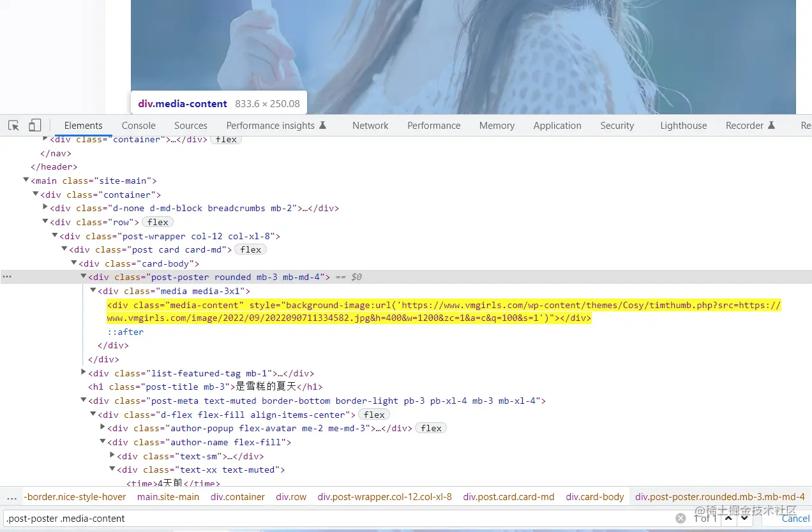Screen dimensions: 812x532
Task: Collapse the d-flex flex-fill div node
Action: [x=93, y=415]
